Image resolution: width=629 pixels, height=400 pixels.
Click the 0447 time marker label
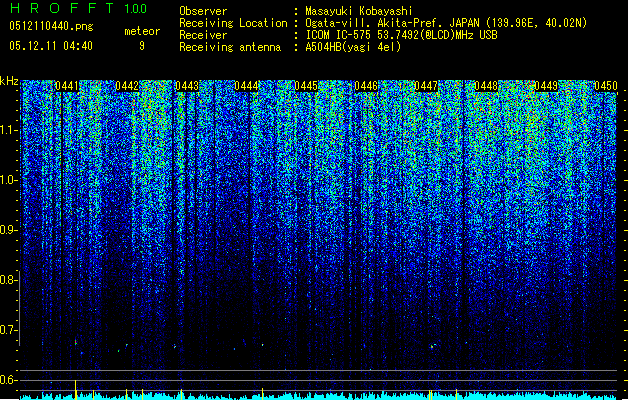(426, 86)
